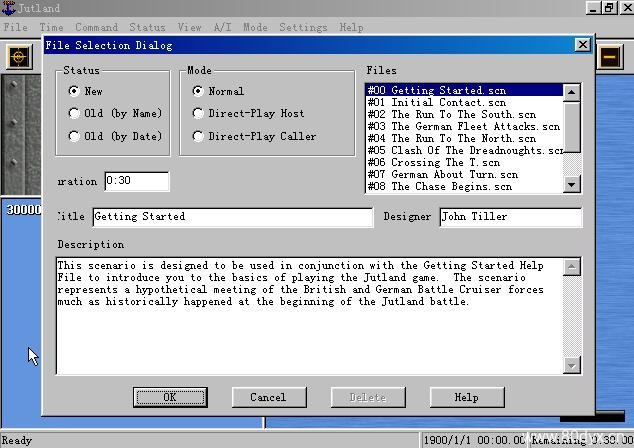The image size is (634, 448).
Task: Open the Settings menu
Action: point(302,27)
